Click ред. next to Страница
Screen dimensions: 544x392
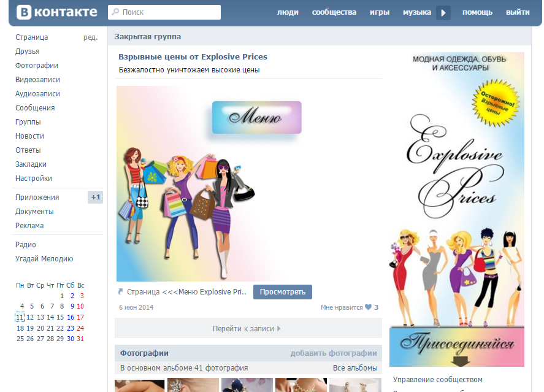[x=90, y=37]
